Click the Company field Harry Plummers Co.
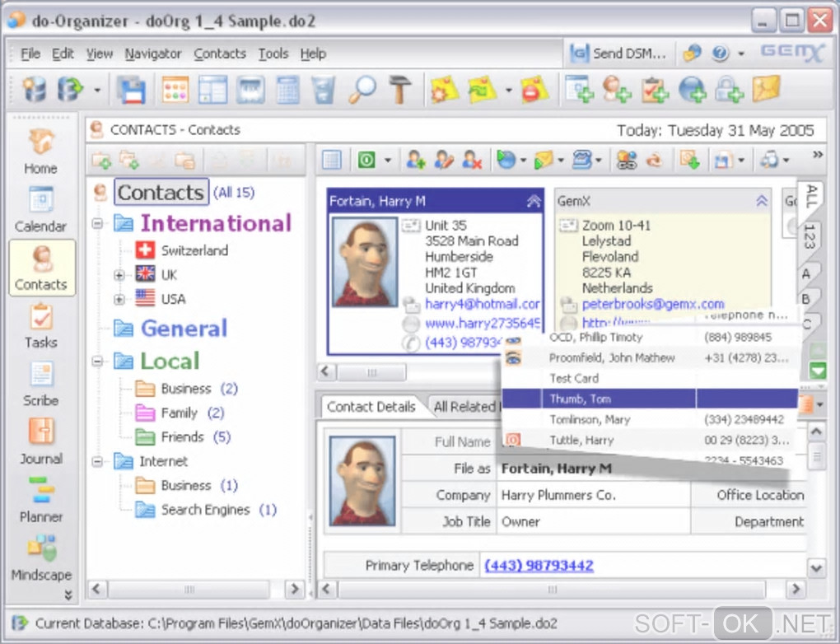 click(594, 495)
